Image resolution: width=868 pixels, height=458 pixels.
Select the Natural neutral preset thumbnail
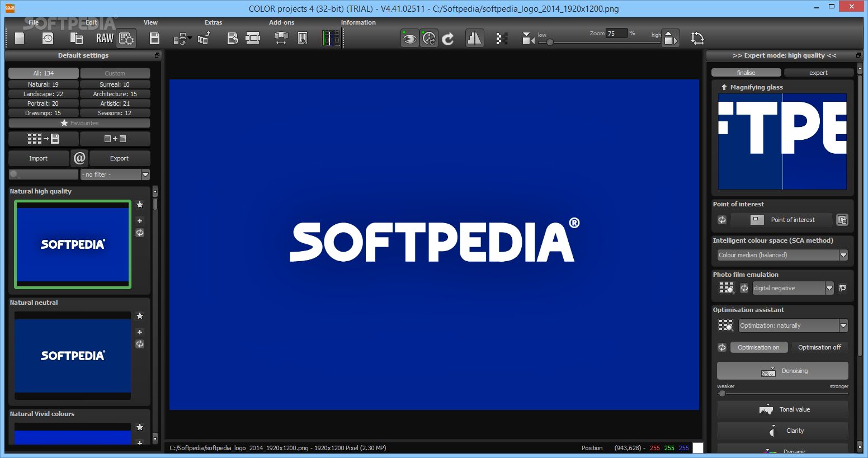(73, 356)
